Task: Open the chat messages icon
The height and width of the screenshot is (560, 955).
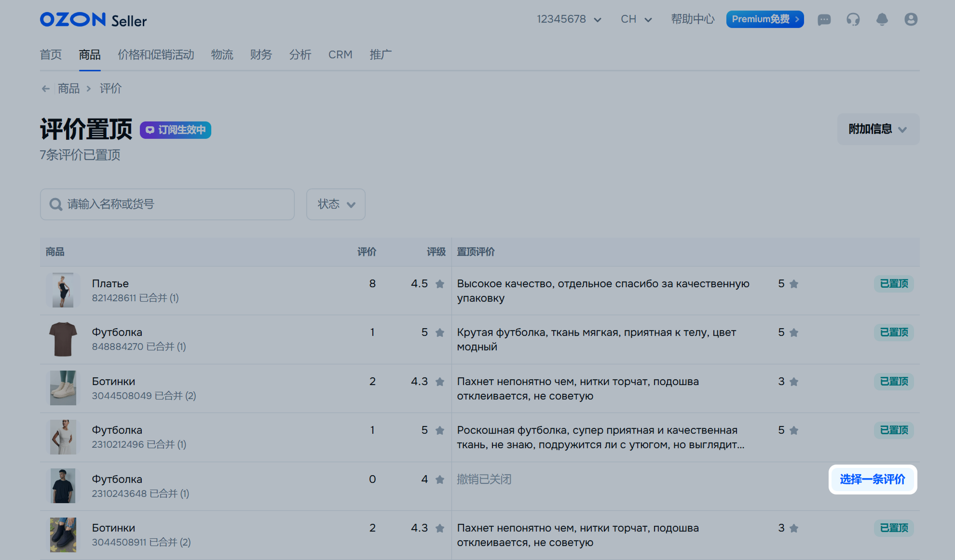Action: [x=824, y=20]
